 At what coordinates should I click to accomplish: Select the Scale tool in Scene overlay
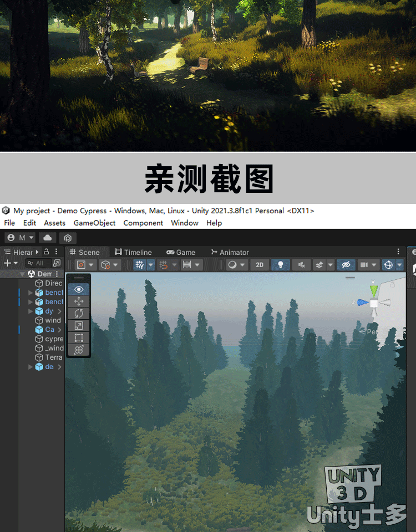coord(78,326)
